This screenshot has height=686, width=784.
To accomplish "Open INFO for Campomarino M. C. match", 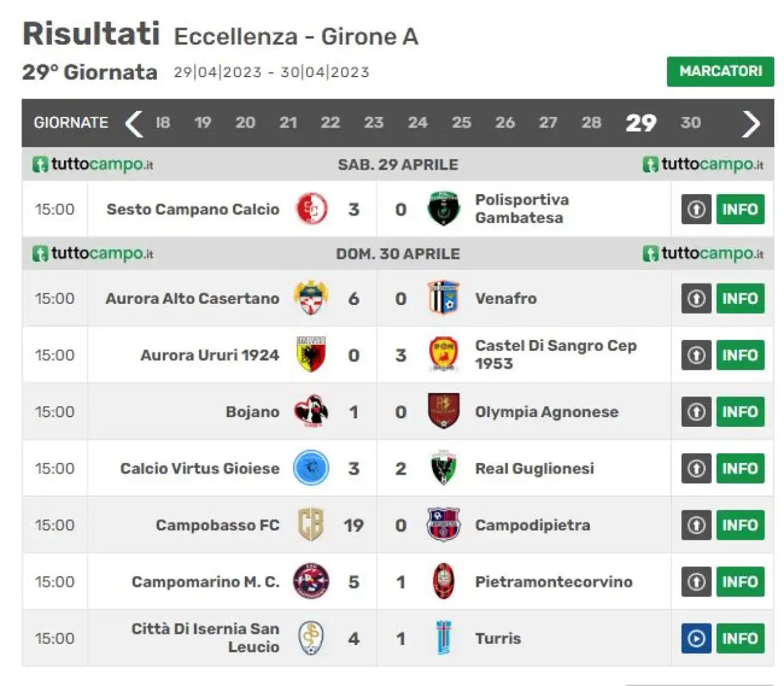I will click(x=740, y=582).
